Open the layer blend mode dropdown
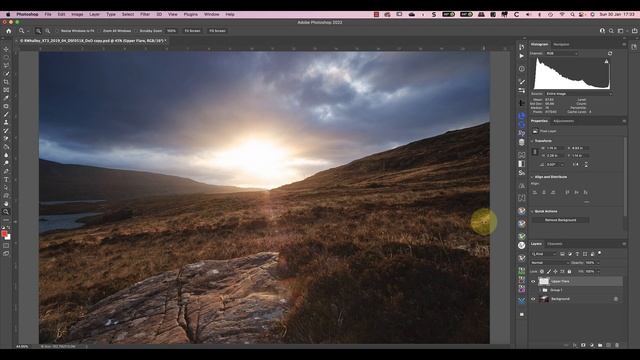The width and height of the screenshot is (640, 360). pyautogui.click(x=549, y=263)
